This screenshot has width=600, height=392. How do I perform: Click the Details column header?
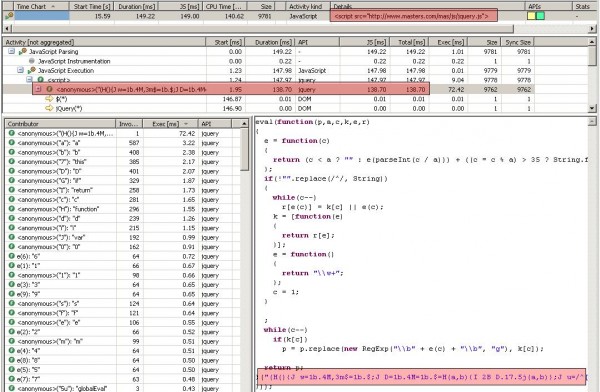coord(427,6)
